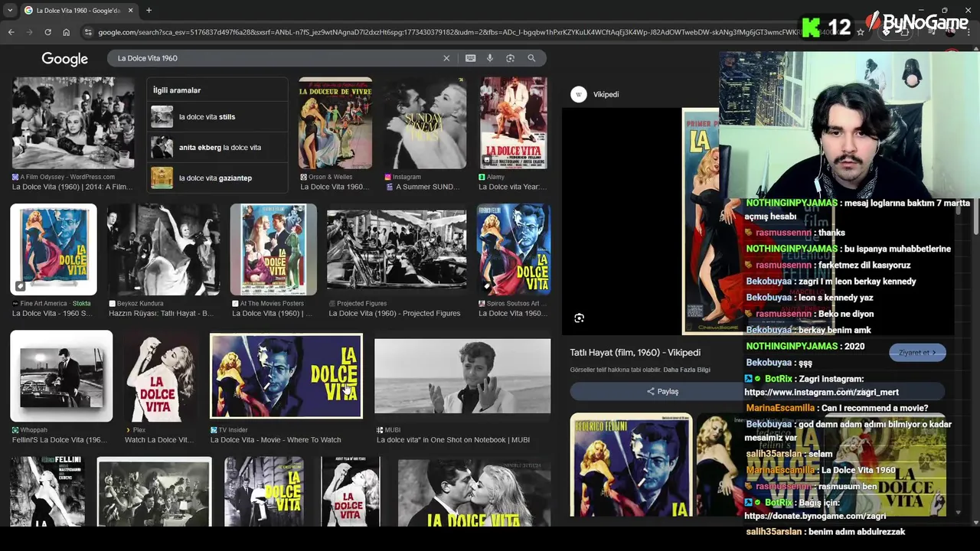The width and height of the screenshot is (980, 551).
Task: Open the MUBI One Shot image result
Action: pos(462,376)
